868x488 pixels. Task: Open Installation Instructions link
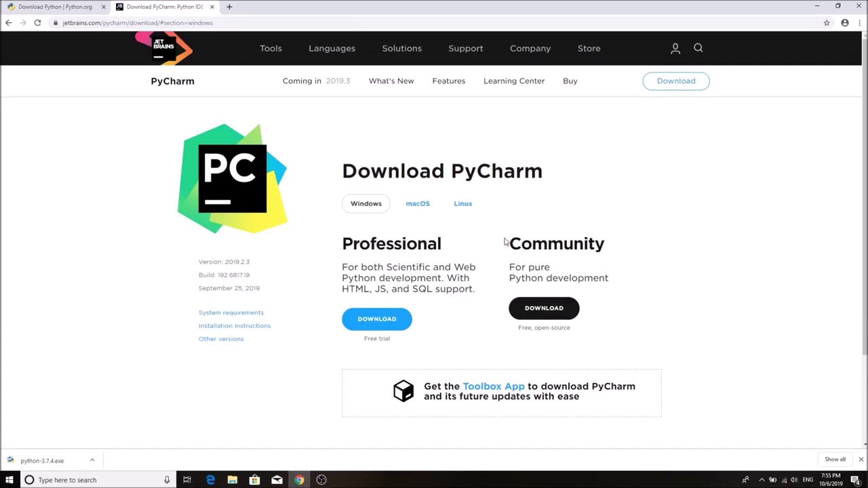tap(235, 325)
